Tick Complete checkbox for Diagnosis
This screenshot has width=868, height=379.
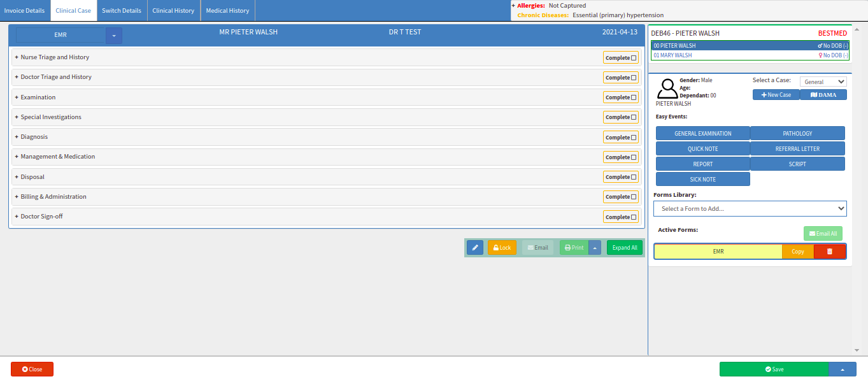634,138
